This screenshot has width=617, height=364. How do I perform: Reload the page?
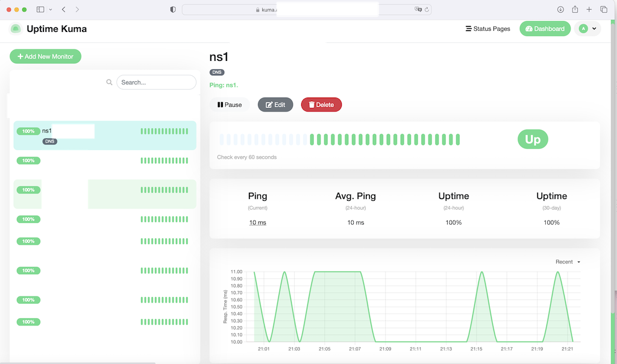[427, 10]
